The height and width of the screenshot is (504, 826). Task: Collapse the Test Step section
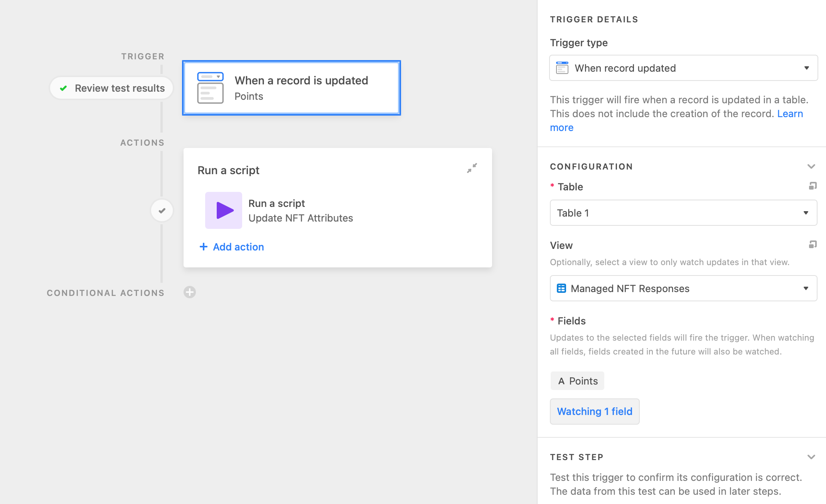pyautogui.click(x=811, y=457)
